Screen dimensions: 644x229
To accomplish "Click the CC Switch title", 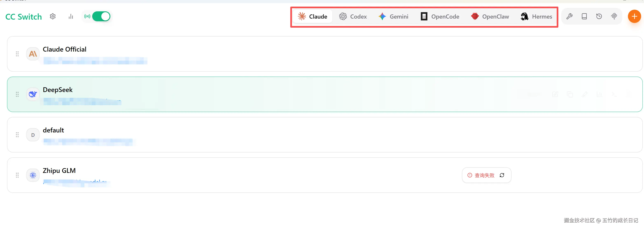I will (x=23, y=17).
